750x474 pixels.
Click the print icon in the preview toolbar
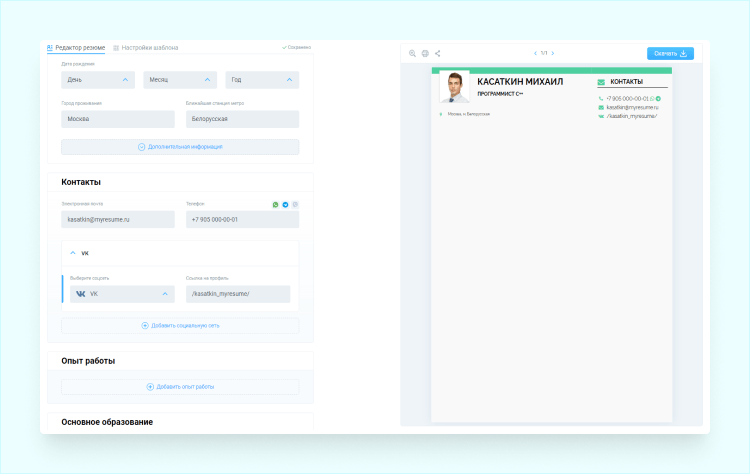click(x=425, y=54)
